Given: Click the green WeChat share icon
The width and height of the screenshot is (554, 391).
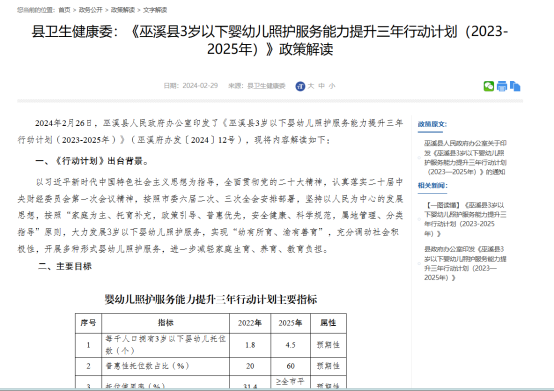Looking at the screenshot, I should click(x=489, y=86).
